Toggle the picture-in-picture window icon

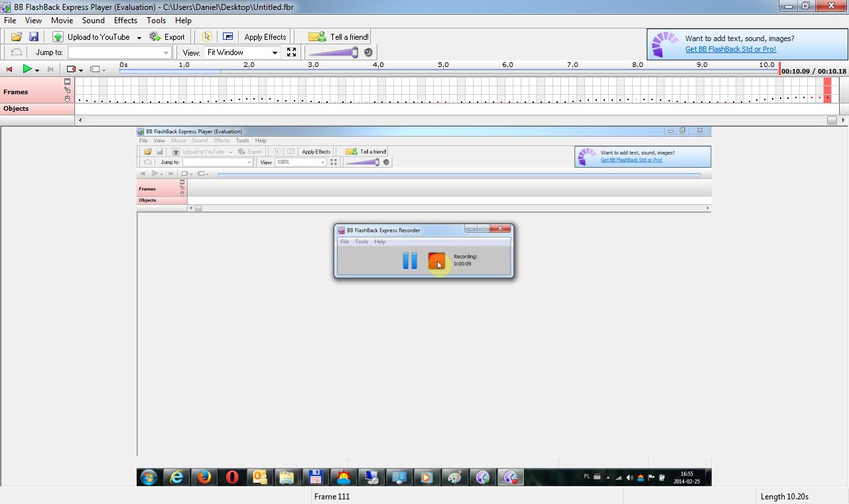coord(228,37)
